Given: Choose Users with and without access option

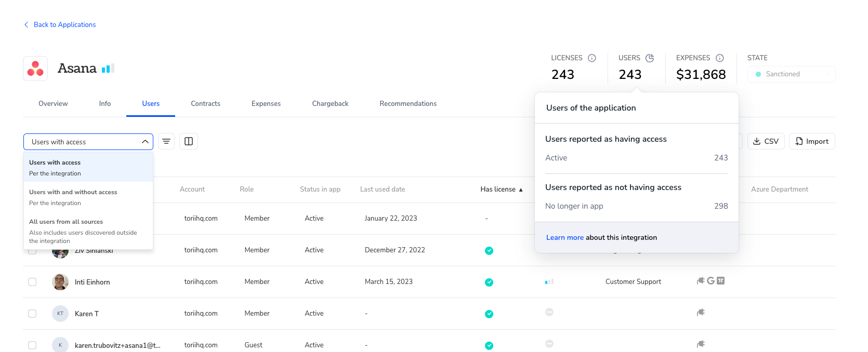Looking at the screenshot, I should tap(88, 197).
